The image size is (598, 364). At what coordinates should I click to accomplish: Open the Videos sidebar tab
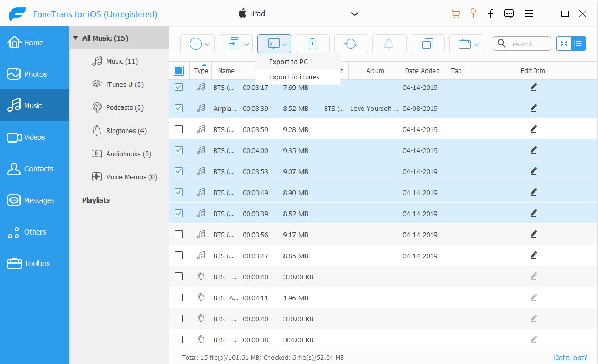pyautogui.click(x=34, y=137)
